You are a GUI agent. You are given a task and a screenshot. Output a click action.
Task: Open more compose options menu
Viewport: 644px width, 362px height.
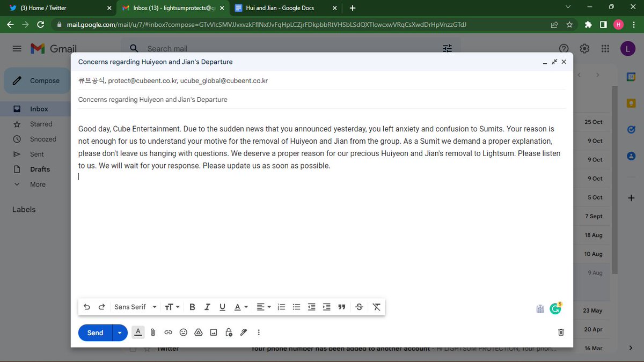click(259, 333)
